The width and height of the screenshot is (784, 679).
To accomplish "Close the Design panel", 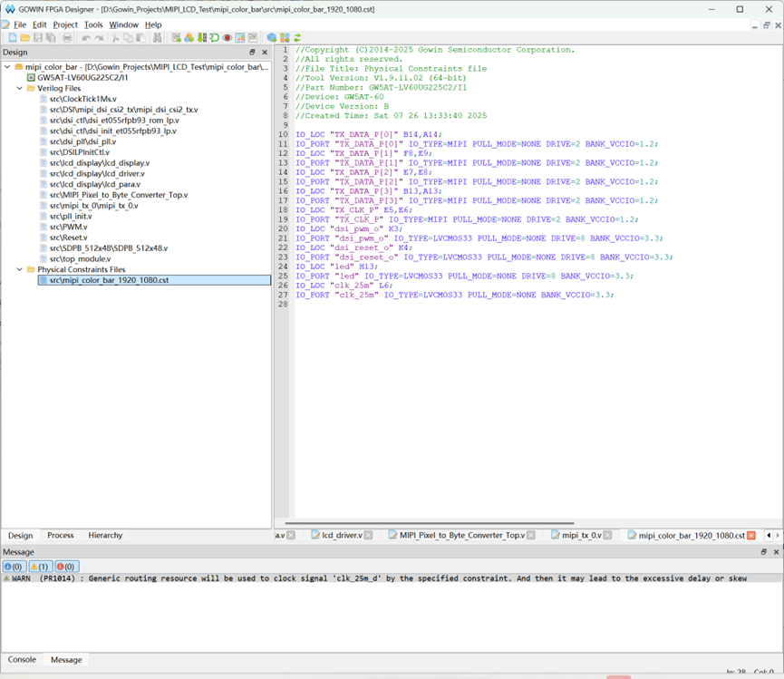I will click(265, 52).
